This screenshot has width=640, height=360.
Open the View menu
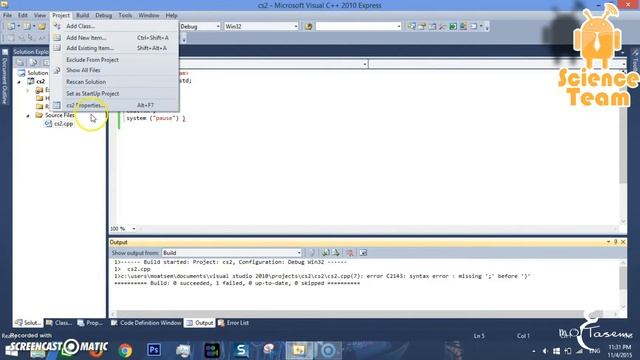pyautogui.click(x=40, y=16)
